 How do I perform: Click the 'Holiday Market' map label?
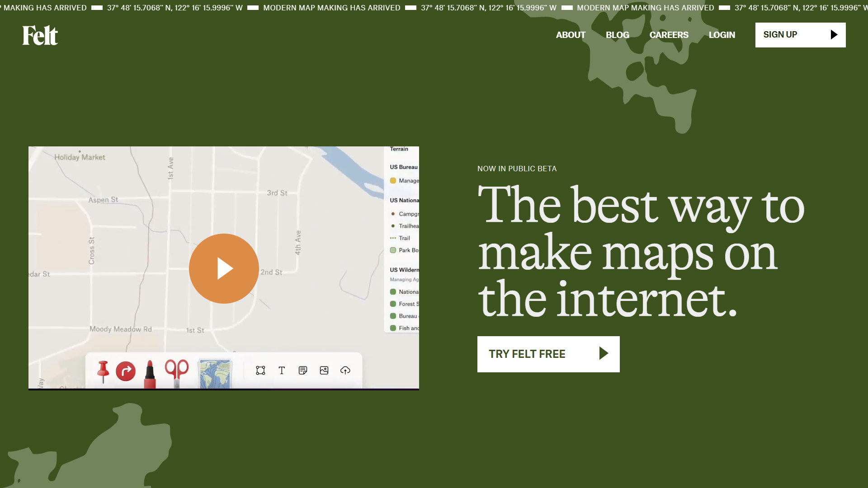tap(80, 157)
